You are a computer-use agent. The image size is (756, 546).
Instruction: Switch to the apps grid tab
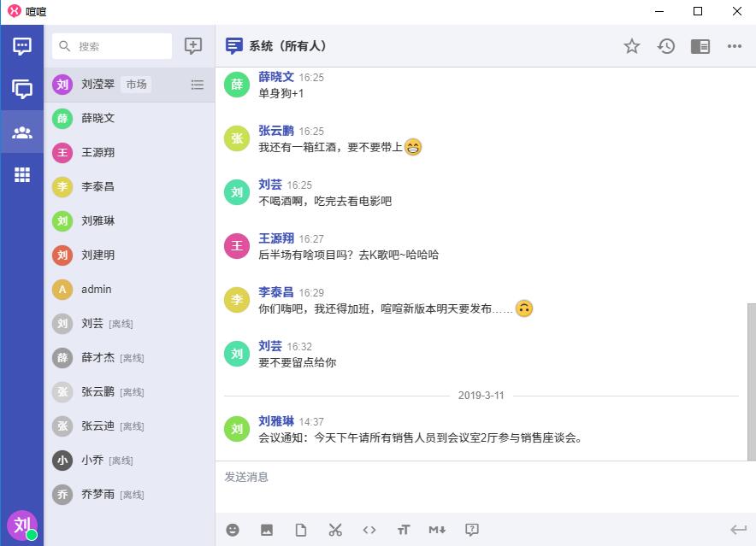pos(22,174)
